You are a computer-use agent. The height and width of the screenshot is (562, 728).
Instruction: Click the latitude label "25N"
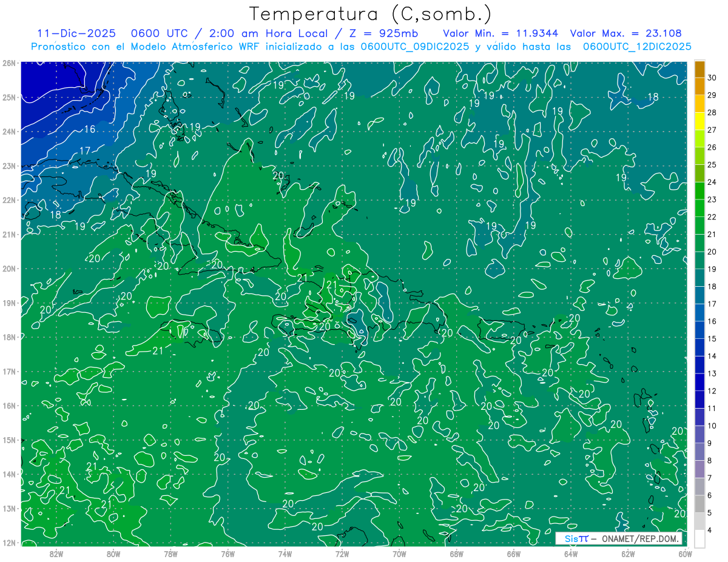[x=8, y=97]
